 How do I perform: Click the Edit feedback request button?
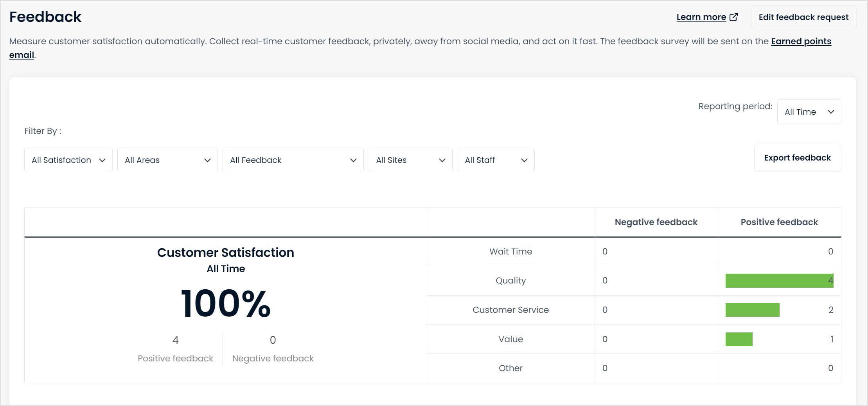pyautogui.click(x=803, y=17)
